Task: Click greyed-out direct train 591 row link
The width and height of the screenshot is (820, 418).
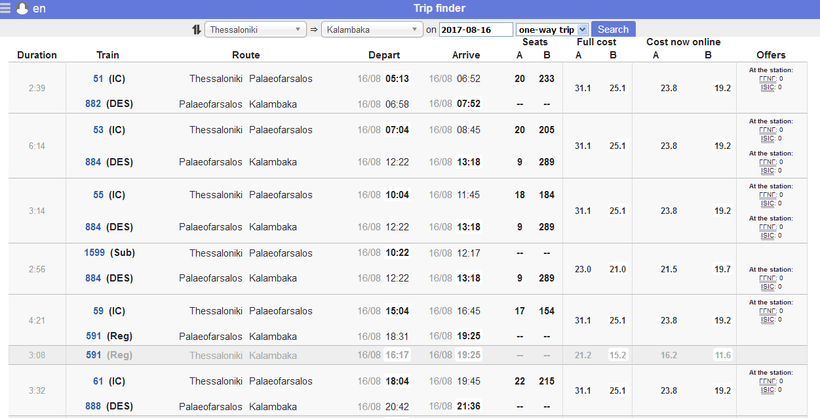Action: (93, 355)
